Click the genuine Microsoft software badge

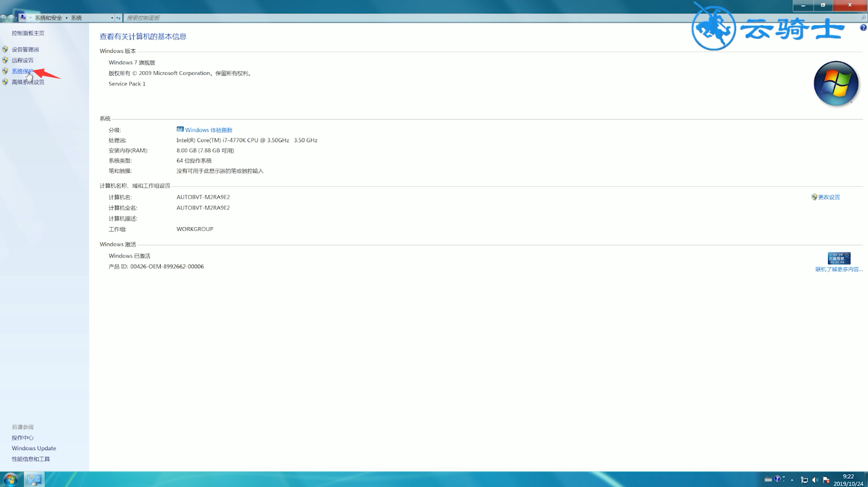(839, 258)
